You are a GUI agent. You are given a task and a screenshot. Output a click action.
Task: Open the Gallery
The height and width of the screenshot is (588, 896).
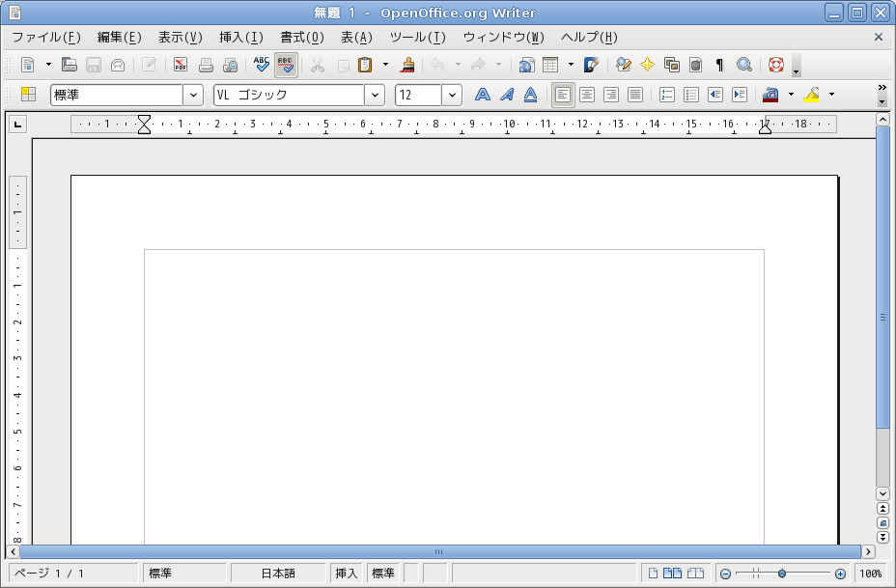pyautogui.click(x=673, y=64)
